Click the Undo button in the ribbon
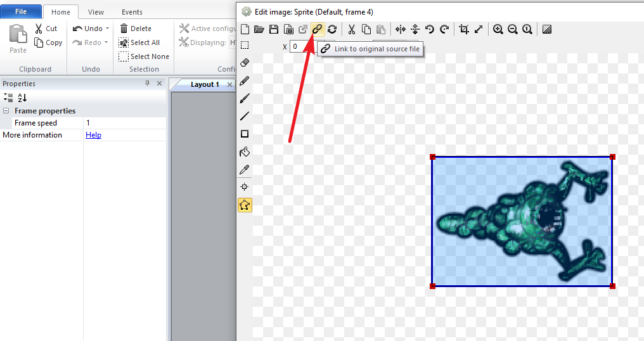This screenshot has width=644, height=341. [87, 29]
